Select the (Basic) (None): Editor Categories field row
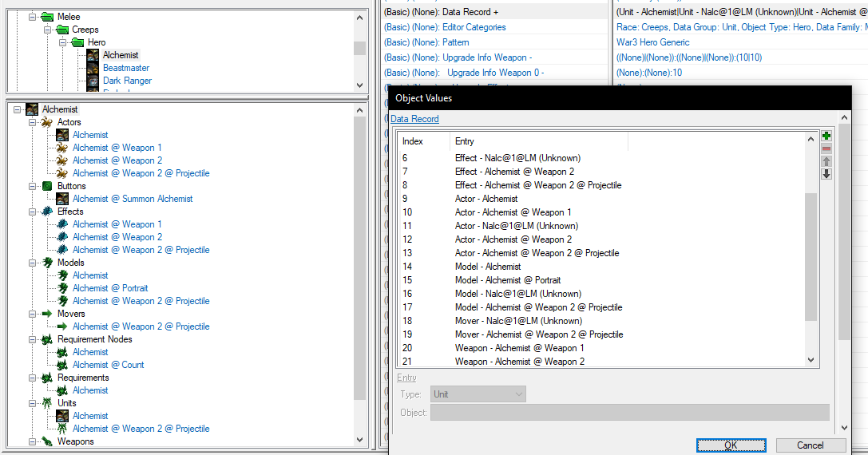Screen dimensions: 868x455 point(495,27)
